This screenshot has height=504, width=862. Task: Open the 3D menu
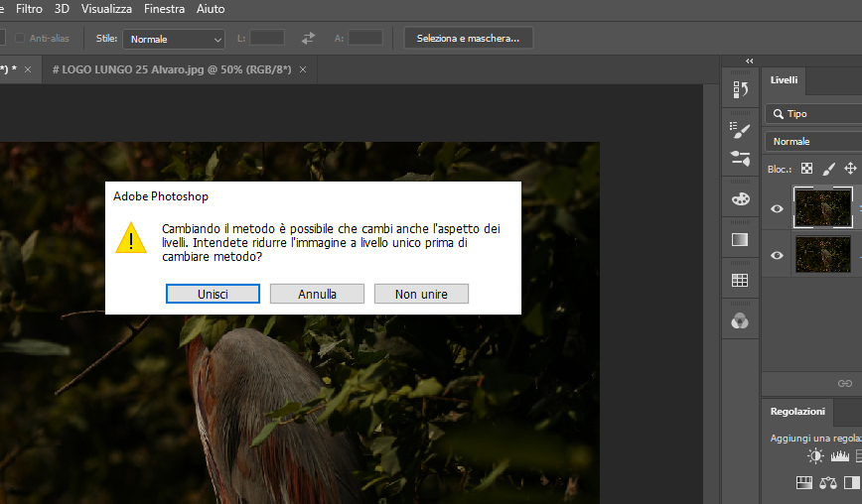(x=62, y=9)
